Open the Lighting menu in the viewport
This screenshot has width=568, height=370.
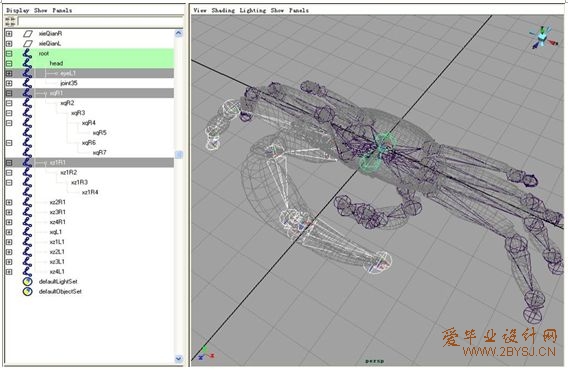[x=253, y=11]
